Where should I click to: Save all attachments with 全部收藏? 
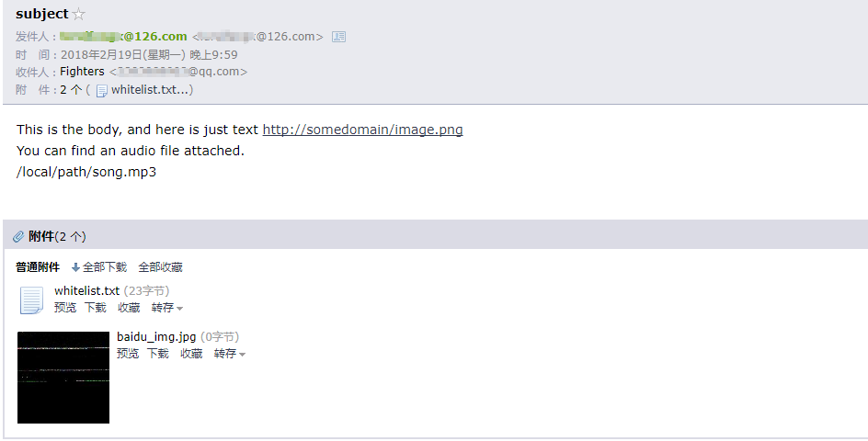click(160, 267)
